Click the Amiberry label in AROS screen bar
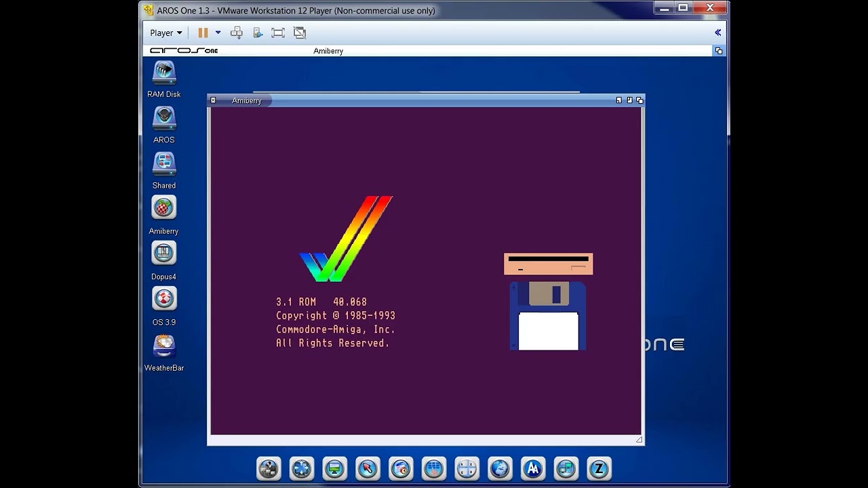 328,51
